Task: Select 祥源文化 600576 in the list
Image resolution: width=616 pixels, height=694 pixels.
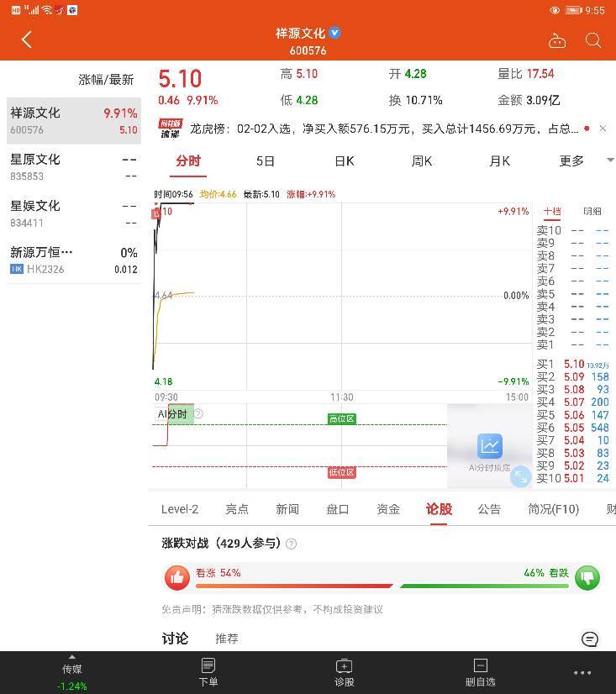Action: click(74, 121)
